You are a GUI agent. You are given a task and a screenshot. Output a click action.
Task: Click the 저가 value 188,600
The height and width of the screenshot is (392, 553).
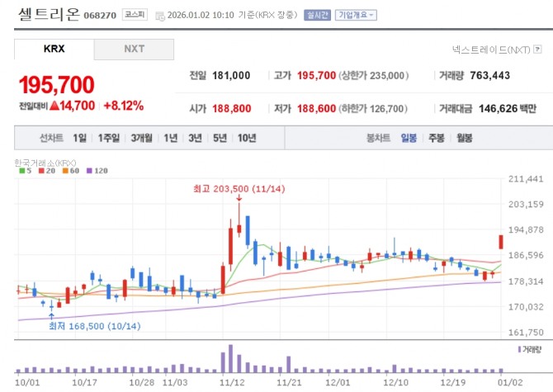(x=316, y=109)
